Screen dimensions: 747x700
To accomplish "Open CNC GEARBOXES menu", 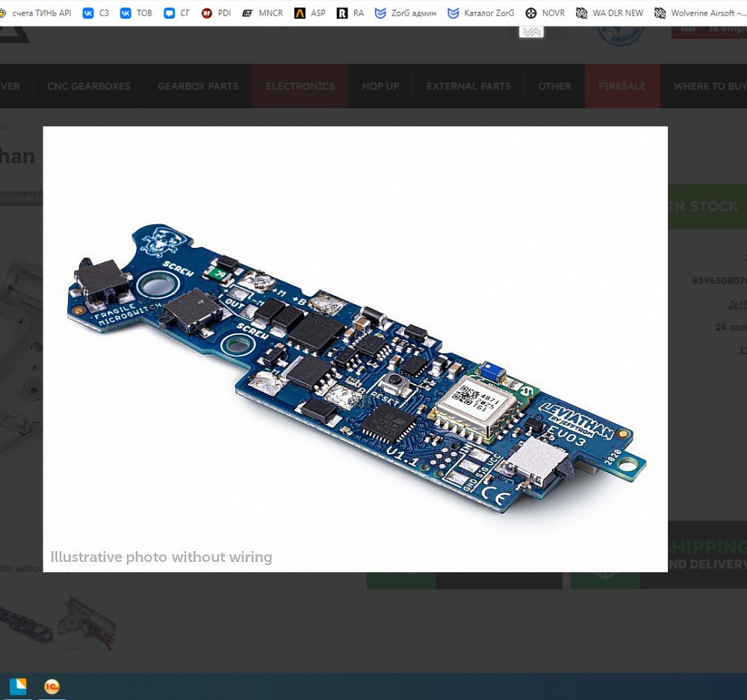I will click(x=89, y=86).
